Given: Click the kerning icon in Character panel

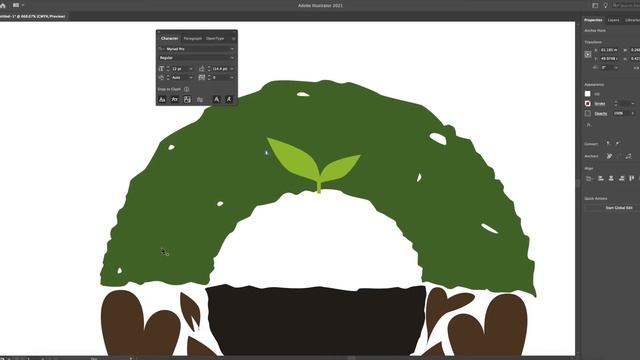Looking at the screenshot, I should tap(162, 78).
